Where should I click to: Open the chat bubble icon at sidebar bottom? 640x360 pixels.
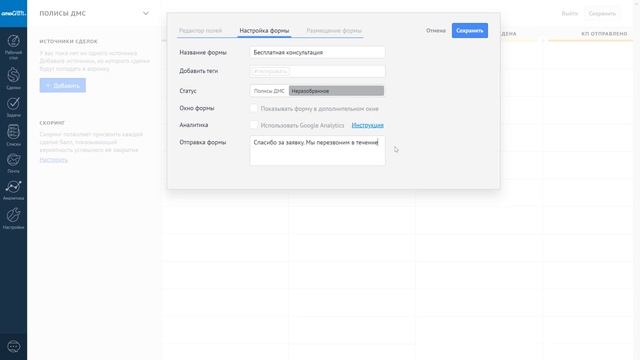coord(13,347)
